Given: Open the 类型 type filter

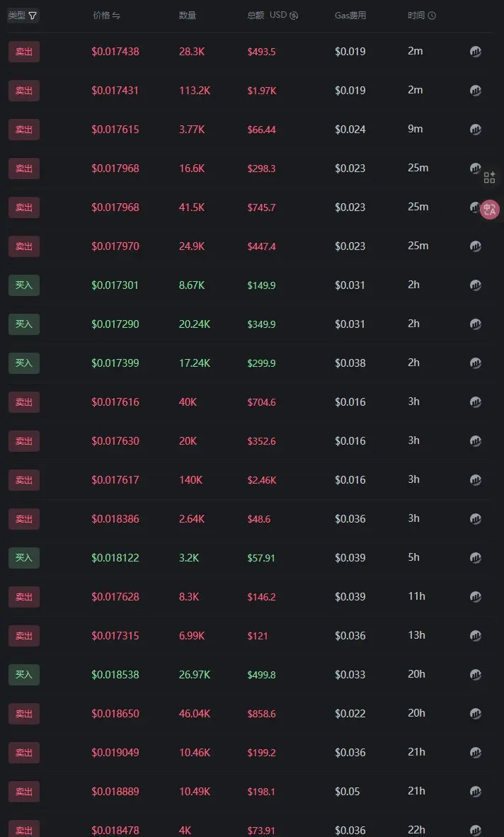Looking at the screenshot, I should pos(33,16).
